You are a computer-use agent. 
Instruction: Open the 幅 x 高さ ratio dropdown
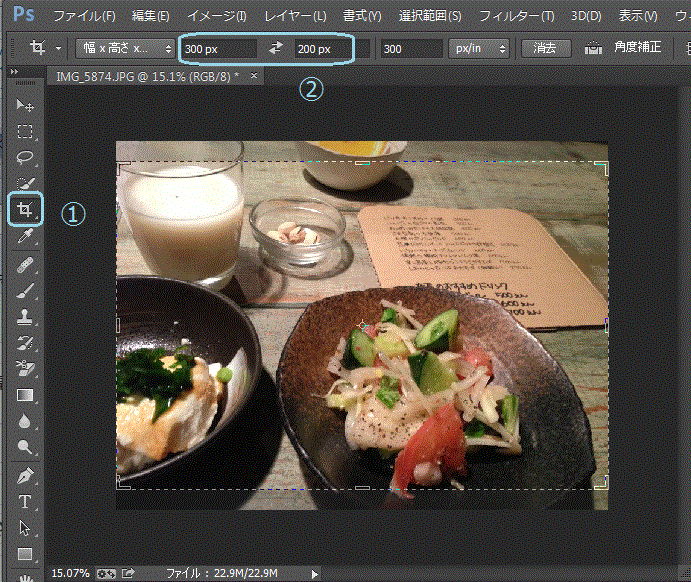click(125, 48)
